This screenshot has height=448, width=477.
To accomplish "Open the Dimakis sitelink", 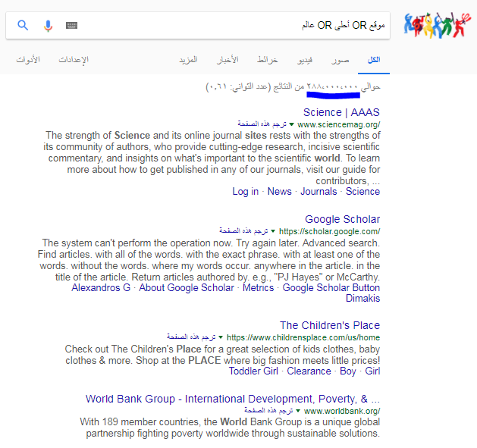I will [362, 298].
